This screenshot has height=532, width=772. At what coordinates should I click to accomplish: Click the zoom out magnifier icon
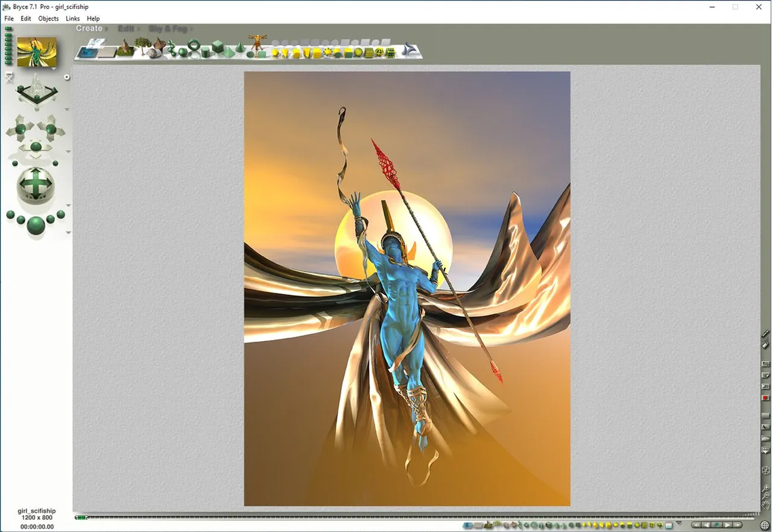(765, 495)
